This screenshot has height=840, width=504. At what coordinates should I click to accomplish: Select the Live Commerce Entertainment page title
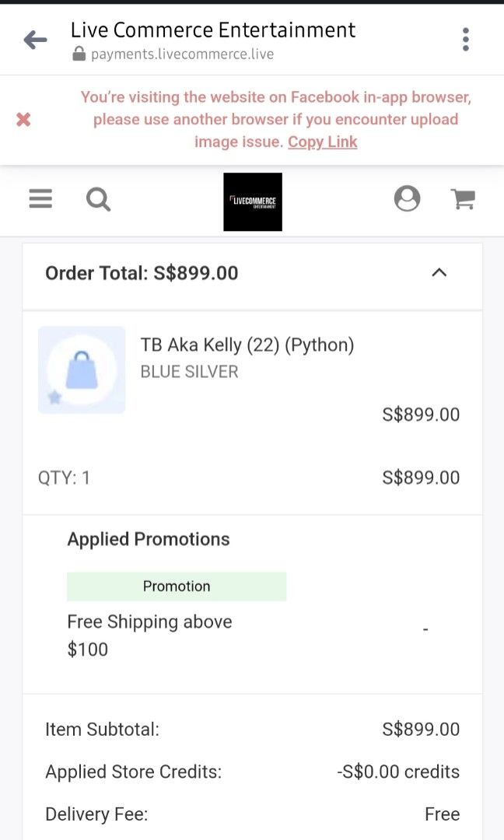(x=212, y=30)
